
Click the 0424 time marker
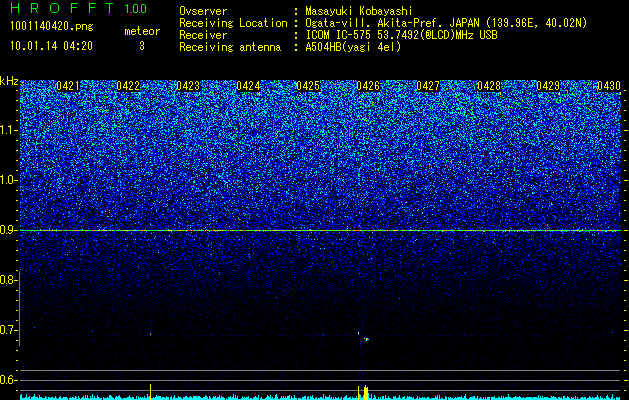coord(248,86)
